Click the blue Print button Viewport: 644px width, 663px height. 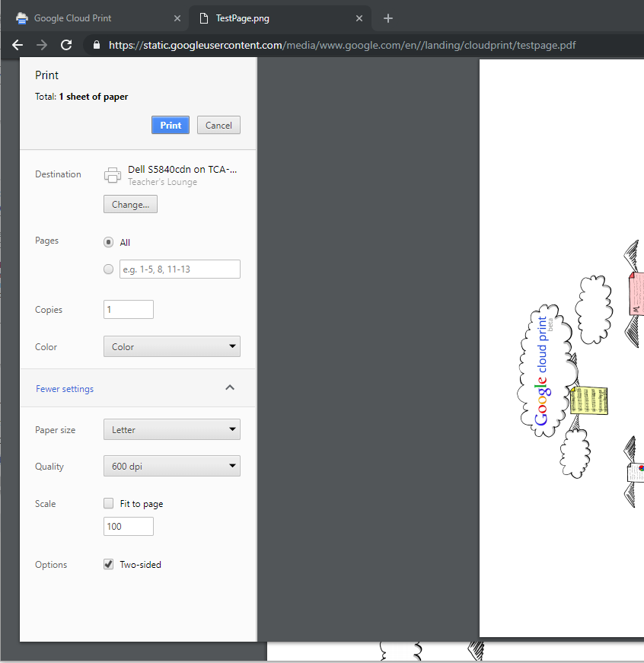pyautogui.click(x=171, y=125)
